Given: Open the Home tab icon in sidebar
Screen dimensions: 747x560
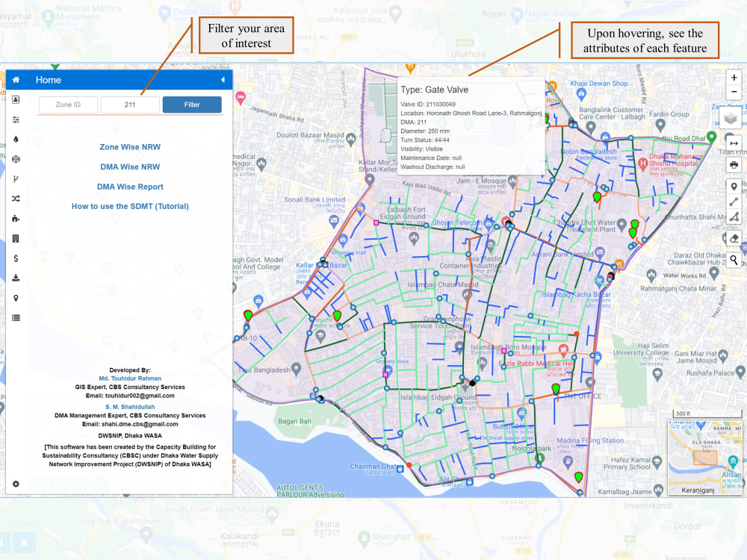Looking at the screenshot, I should (16, 80).
